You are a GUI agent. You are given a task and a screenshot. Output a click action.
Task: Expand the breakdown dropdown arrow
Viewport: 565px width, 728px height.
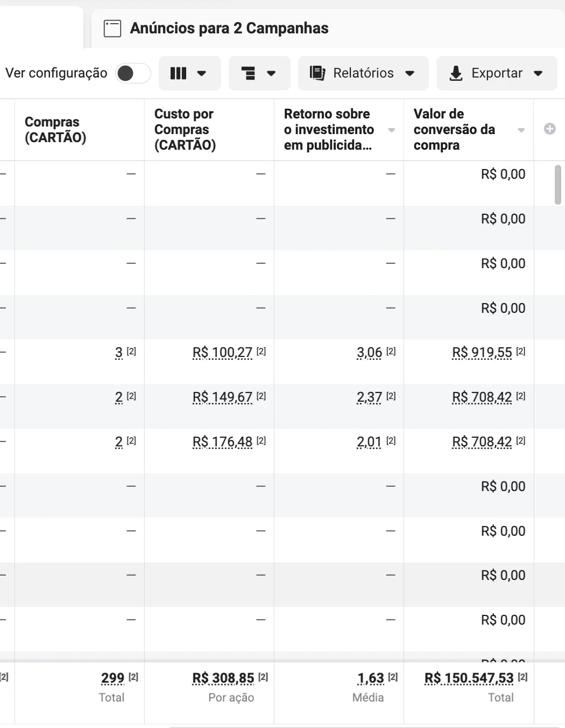(x=271, y=73)
